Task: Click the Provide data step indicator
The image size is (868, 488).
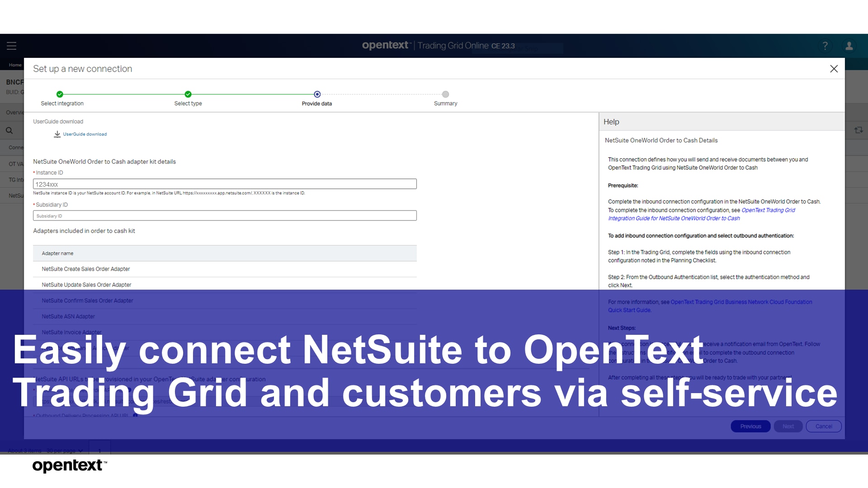Action: 317,94
